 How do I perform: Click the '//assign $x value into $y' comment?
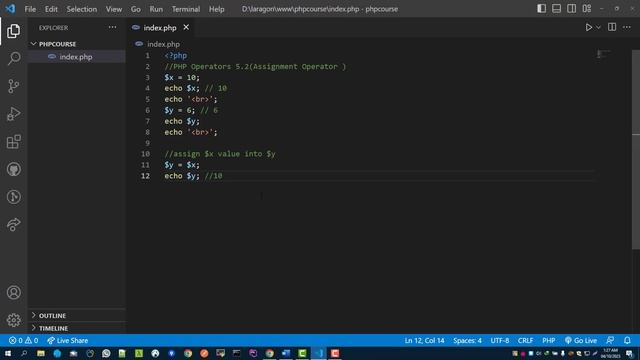220,154
